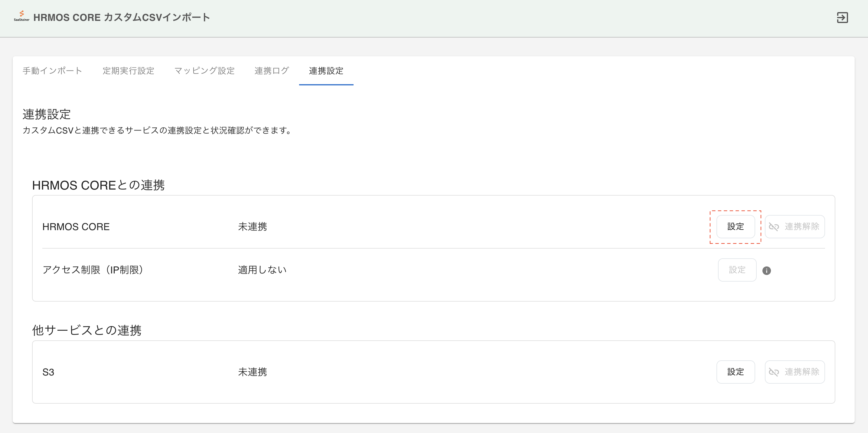Click the 未連携 status of HRMOS CORE
The image size is (868, 433).
point(252,226)
